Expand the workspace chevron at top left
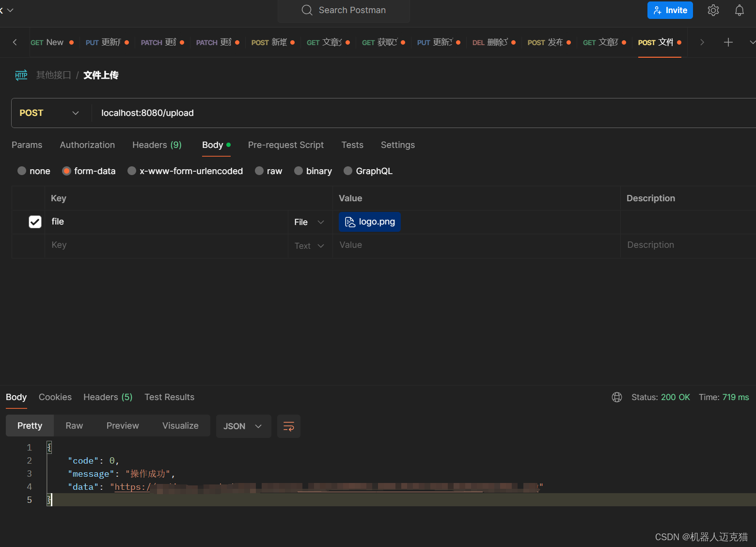Viewport: 756px width, 547px height. point(10,10)
